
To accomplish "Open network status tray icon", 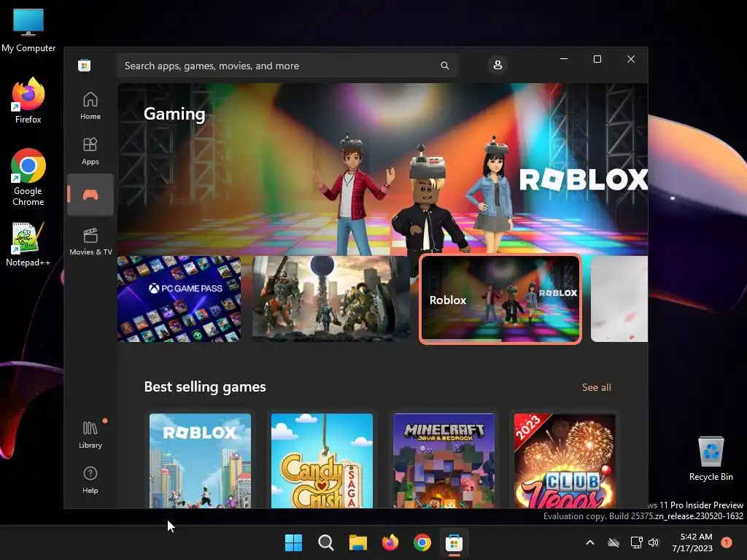I will pos(636,542).
